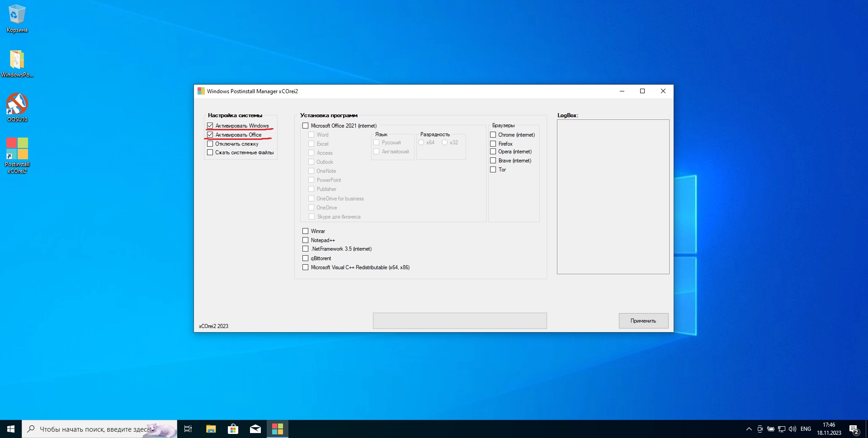The width and height of the screenshot is (868, 438).
Task: Show hidden system tray icons
Action: tap(749, 429)
